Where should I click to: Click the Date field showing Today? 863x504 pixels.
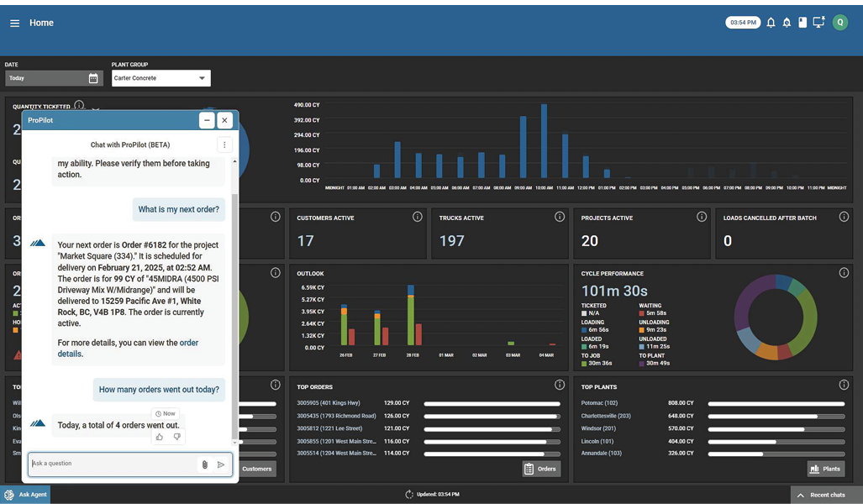[x=54, y=78]
